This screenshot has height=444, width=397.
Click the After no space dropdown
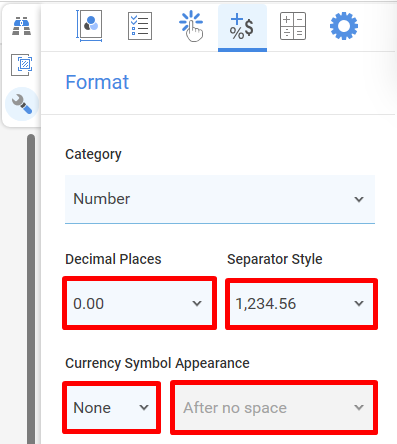[274, 407]
